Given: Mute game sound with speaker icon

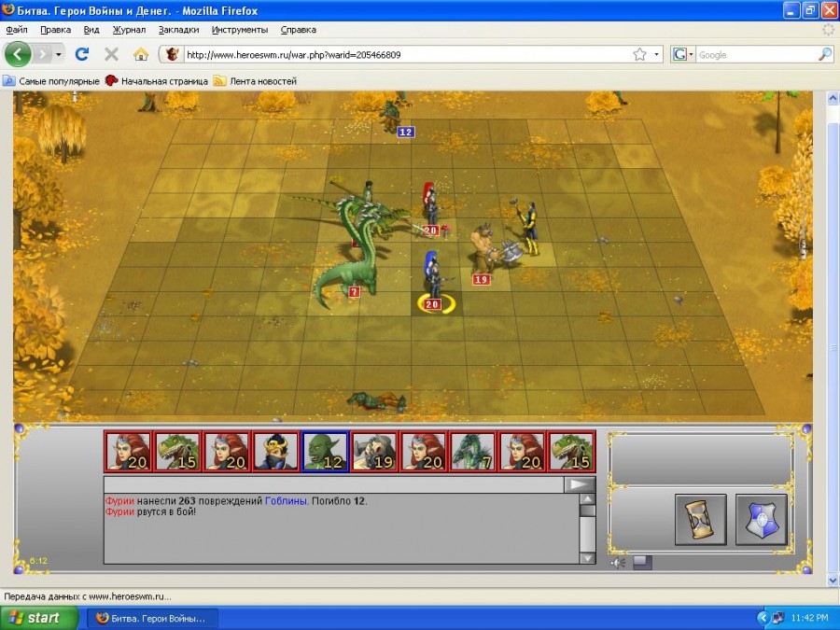Looking at the screenshot, I should [618, 563].
